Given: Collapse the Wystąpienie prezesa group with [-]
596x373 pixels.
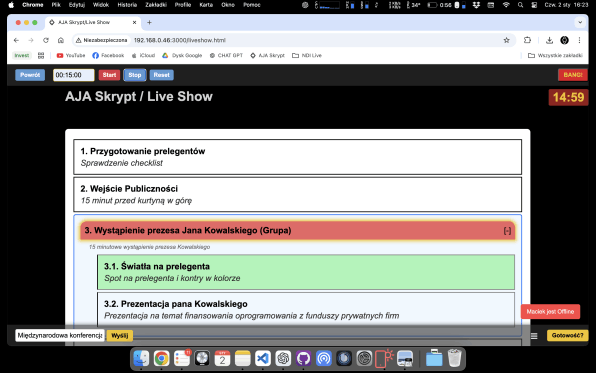Looking at the screenshot, I should tap(507, 231).
